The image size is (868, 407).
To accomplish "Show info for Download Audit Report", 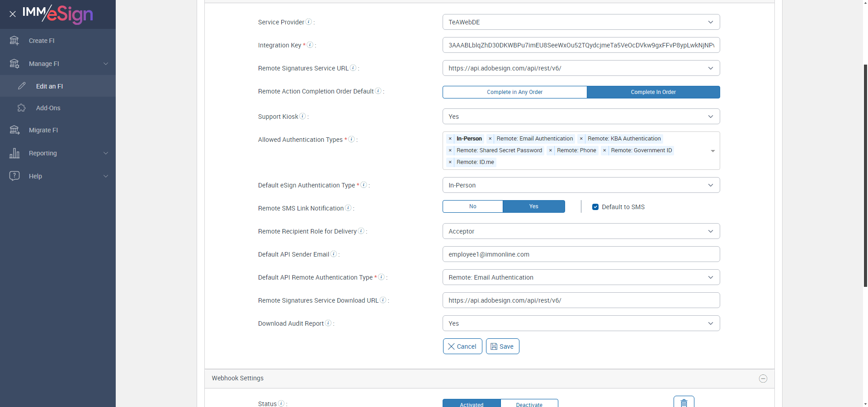I will pos(328,323).
